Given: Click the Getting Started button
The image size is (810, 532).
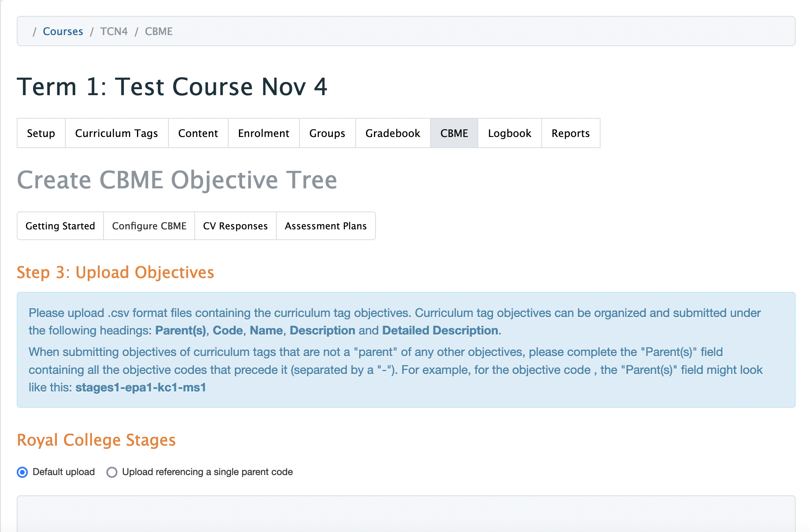Looking at the screenshot, I should [60, 226].
